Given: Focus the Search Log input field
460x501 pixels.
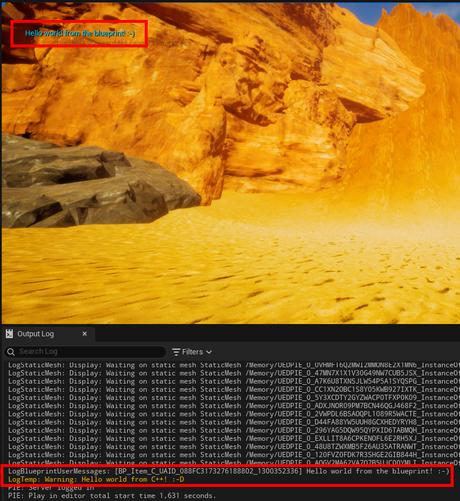Looking at the screenshot, I should point(85,352).
